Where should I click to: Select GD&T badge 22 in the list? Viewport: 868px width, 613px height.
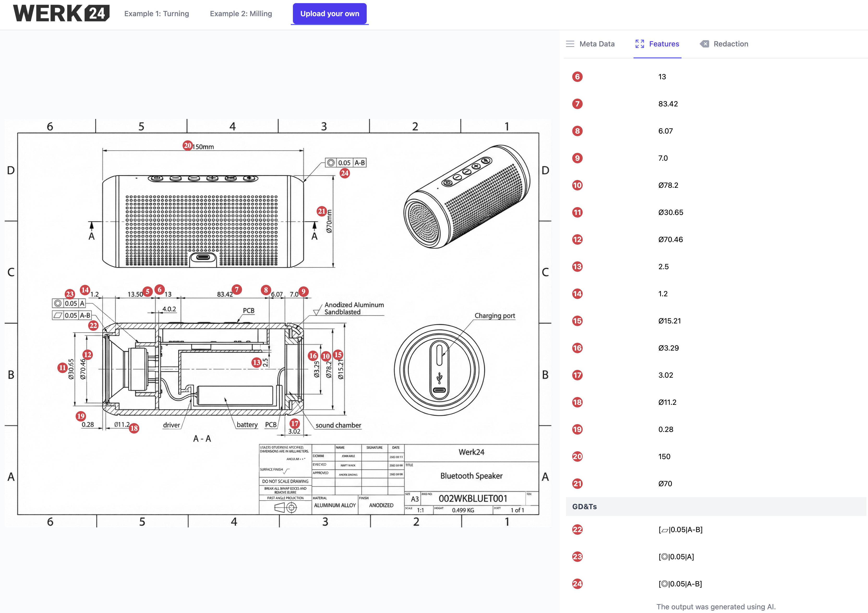pos(577,530)
